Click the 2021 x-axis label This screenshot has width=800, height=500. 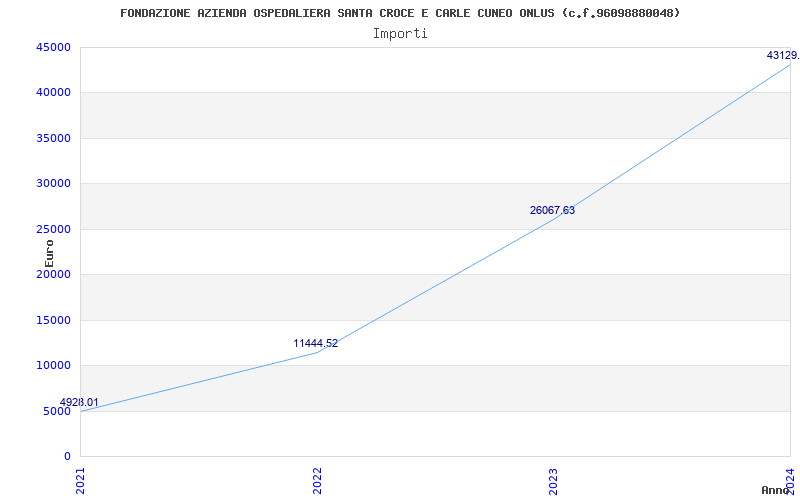[x=80, y=481]
